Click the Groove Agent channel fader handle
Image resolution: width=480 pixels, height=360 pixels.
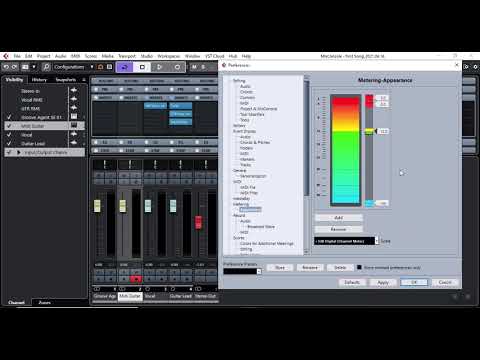coord(97,206)
